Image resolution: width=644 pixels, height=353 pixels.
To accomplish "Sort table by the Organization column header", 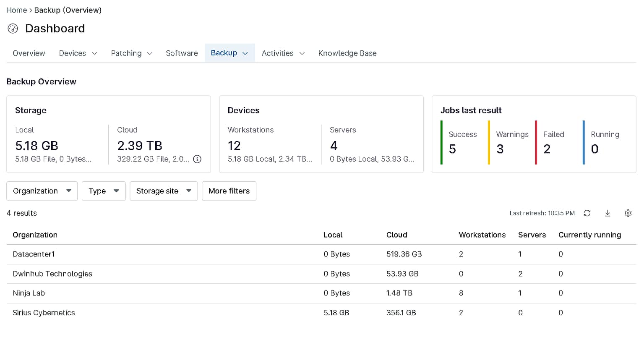I will tap(35, 235).
